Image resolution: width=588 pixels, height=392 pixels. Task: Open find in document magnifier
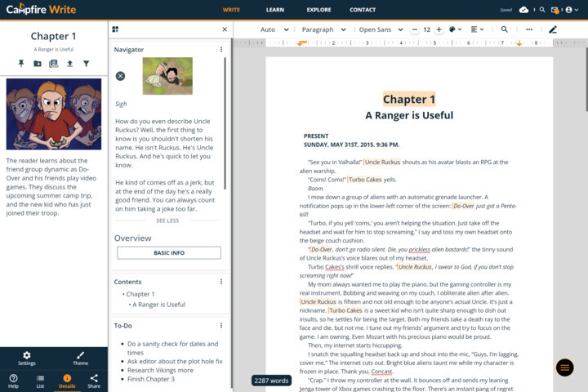505,29
